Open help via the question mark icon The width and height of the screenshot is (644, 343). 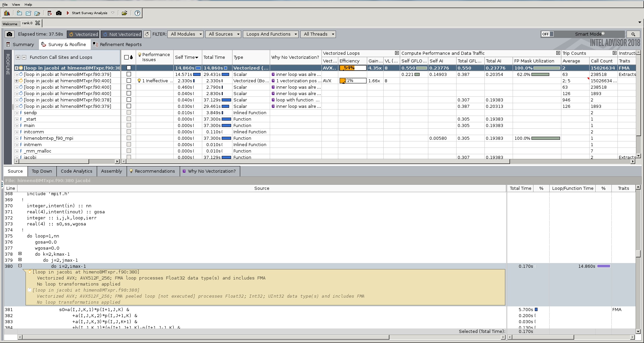click(137, 13)
